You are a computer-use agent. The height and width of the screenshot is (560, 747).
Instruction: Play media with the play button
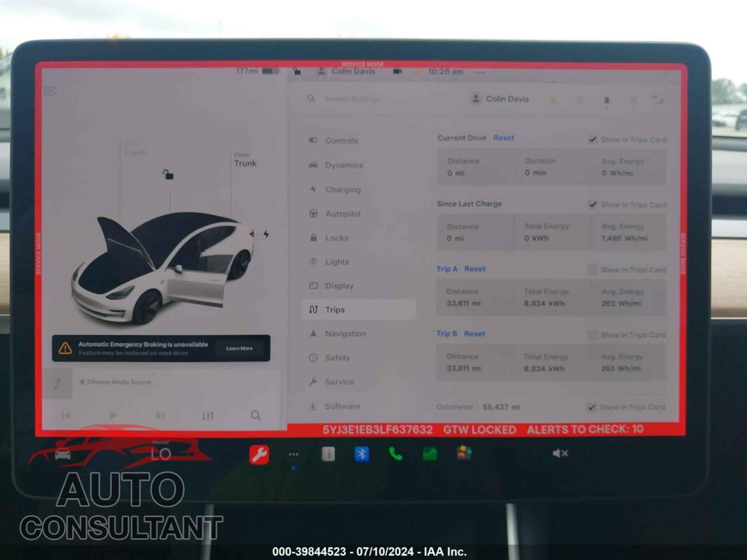pyautogui.click(x=113, y=416)
